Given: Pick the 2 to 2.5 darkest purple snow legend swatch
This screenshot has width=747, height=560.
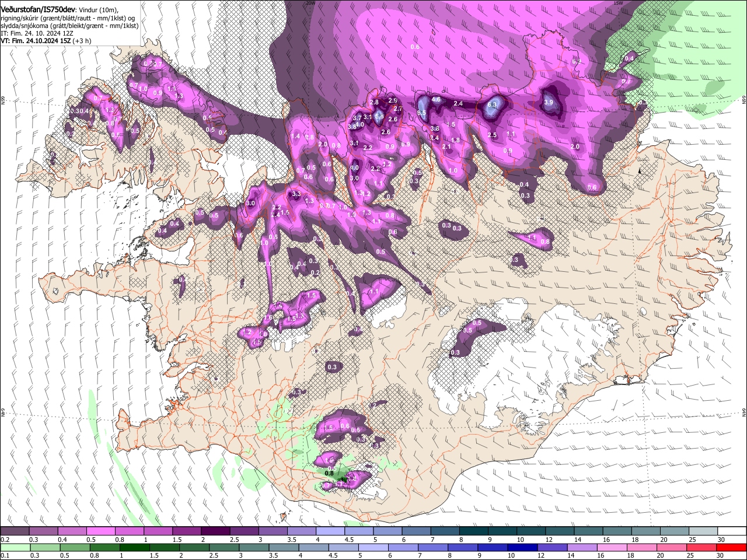Looking at the screenshot, I should coord(215,531).
